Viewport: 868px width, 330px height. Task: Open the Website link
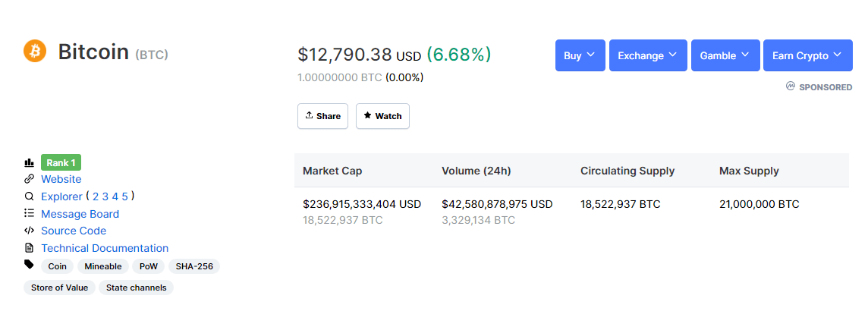click(61, 179)
